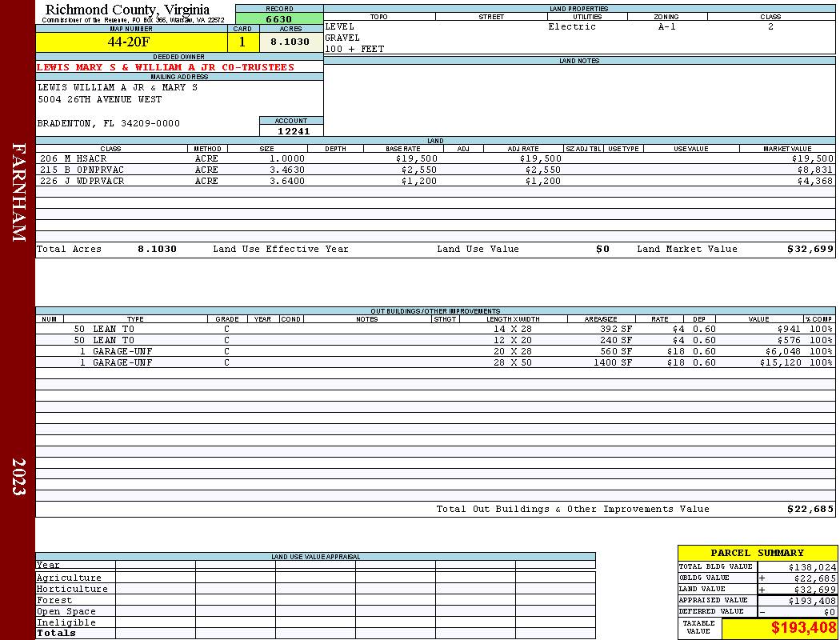The image size is (840, 640).
Task: Select the LEVEL topo value
Action: 340,26
